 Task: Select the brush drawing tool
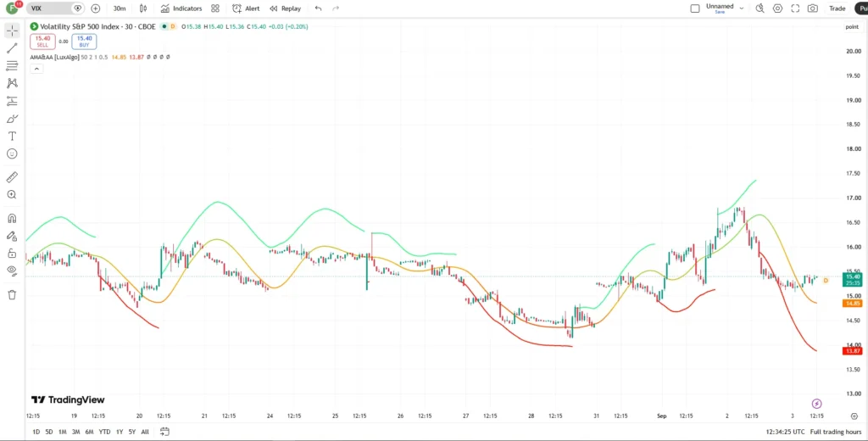(x=12, y=119)
